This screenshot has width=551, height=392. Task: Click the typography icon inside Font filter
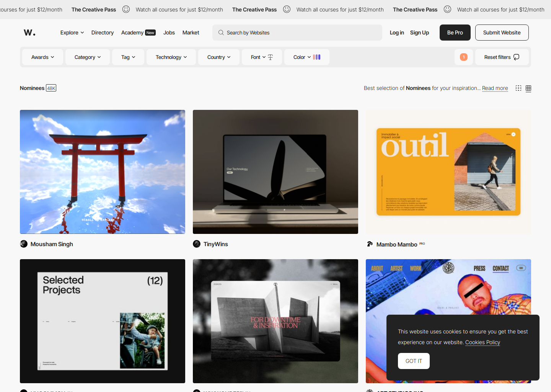(270, 57)
